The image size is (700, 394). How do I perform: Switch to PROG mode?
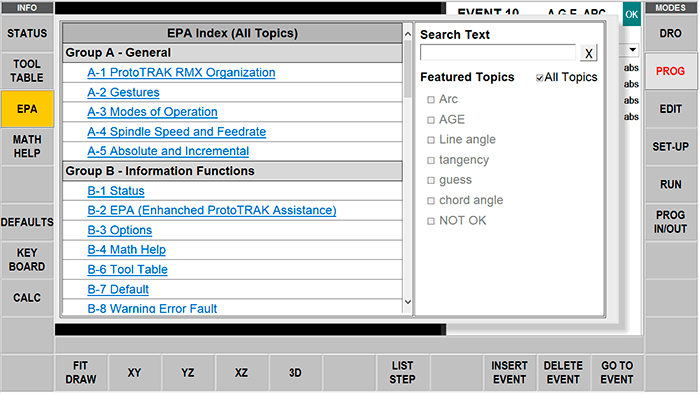point(670,71)
